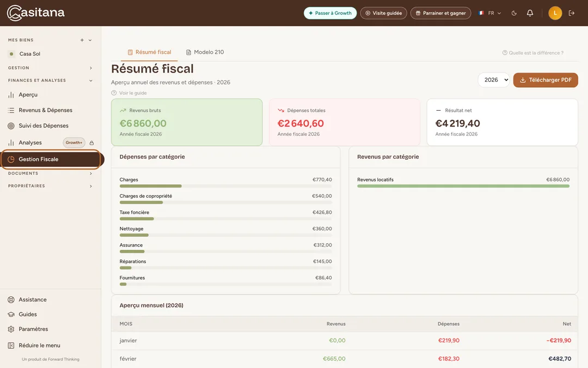588x368 pixels.
Task: Click the MOIS column header
Action: tap(126, 324)
